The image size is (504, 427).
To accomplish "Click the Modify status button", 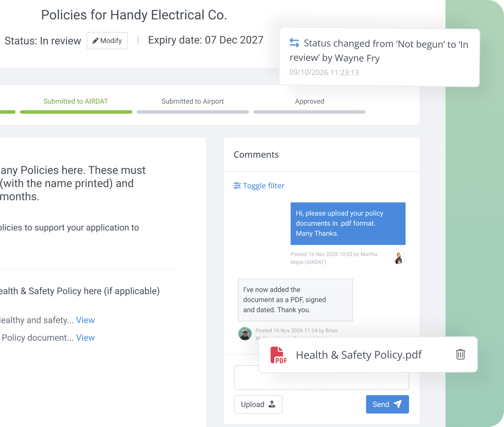I will 107,41.
